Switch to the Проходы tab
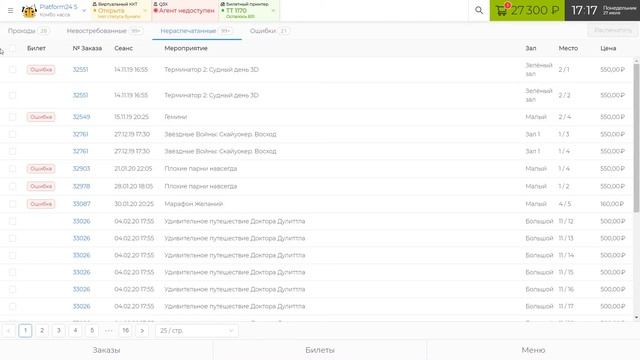This screenshot has height=360, width=640. [28, 31]
